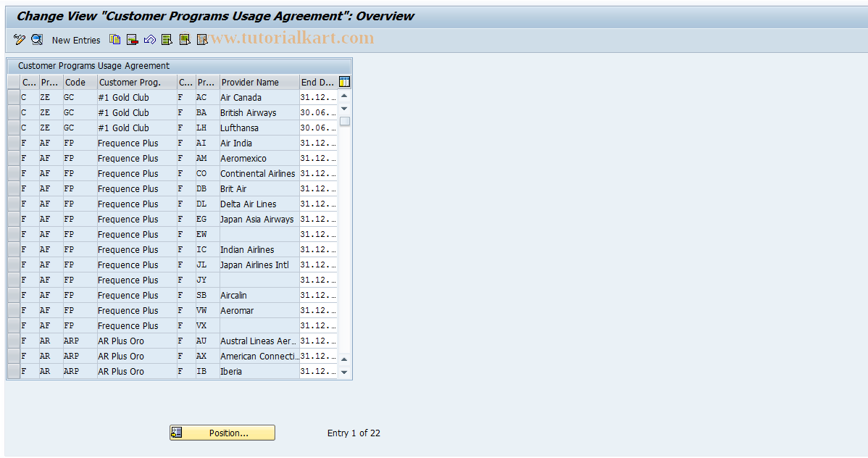Viewport: 868px width, 458px height.
Task: Select the row selector for Lufthansa
Action: [14, 128]
